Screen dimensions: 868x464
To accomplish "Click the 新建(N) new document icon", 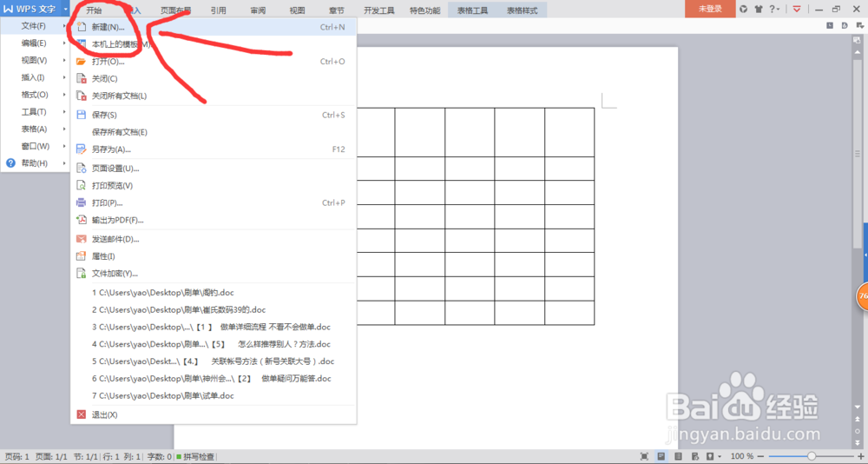I will pos(82,27).
